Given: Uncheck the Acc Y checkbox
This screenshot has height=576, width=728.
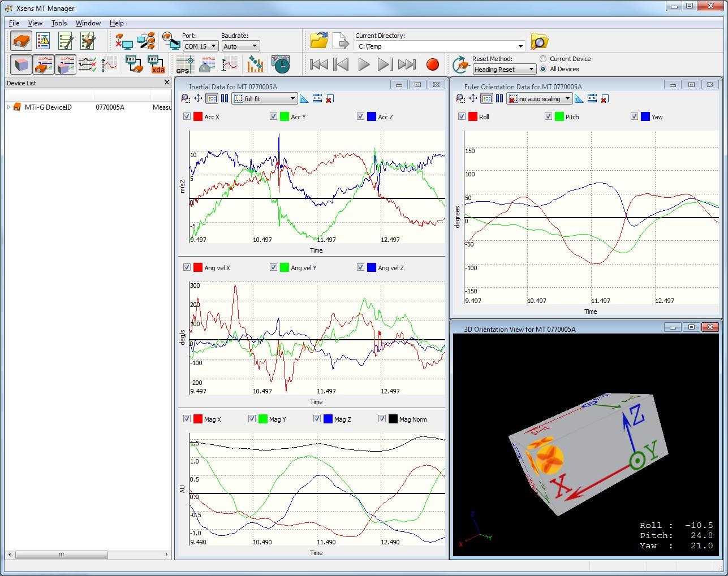Looking at the screenshot, I should coord(273,116).
